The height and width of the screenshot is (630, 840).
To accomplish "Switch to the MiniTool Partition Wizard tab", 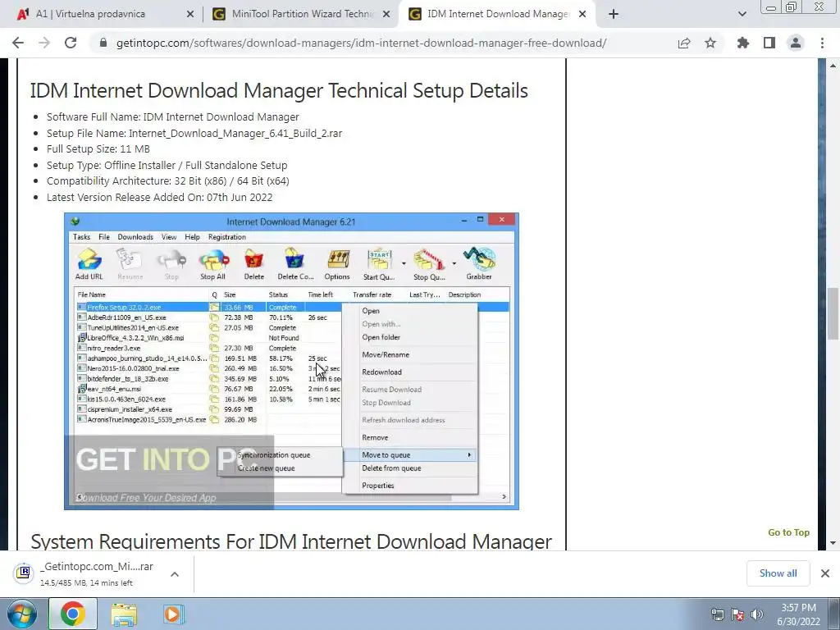I will (301, 14).
